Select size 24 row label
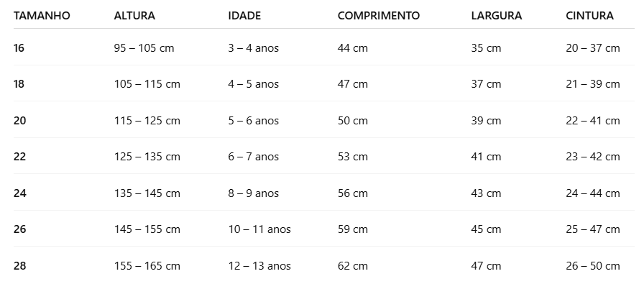 tap(19, 193)
